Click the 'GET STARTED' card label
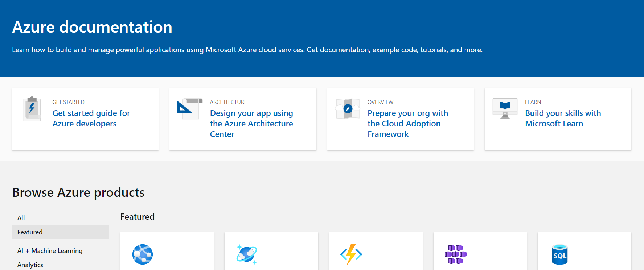The height and width of the screenshot is (270, 644). [x=68, y=102]
